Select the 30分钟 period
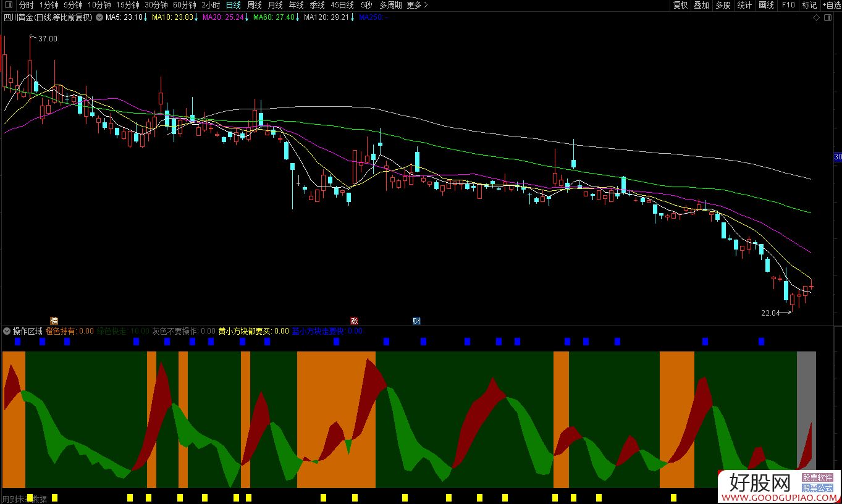 (156, 5)
